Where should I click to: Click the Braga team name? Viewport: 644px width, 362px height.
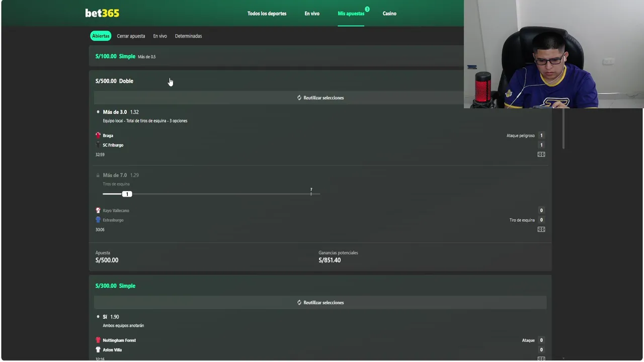[108, 135]
